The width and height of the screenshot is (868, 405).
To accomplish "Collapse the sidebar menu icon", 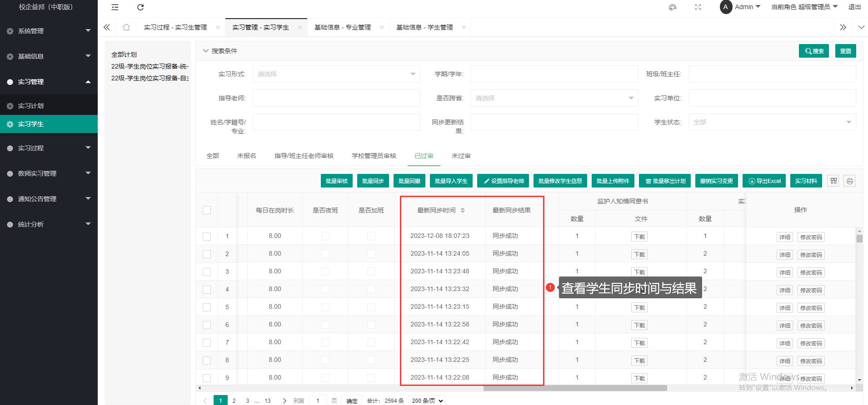I will [115, 7].
